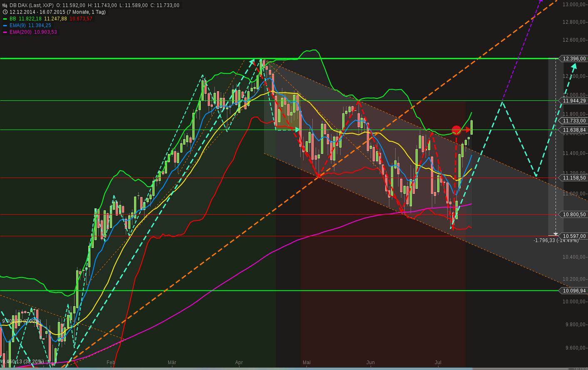
Task: Click the low value L: 11.589,00
Action: 134,5
